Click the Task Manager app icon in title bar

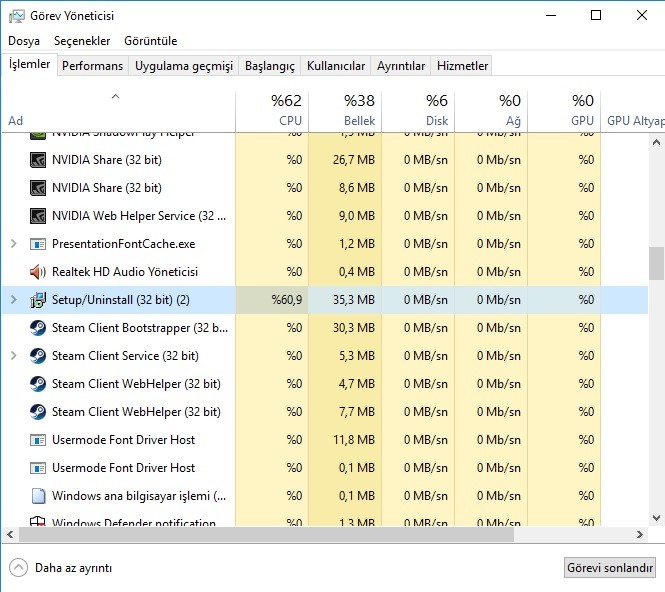point(17,16)
